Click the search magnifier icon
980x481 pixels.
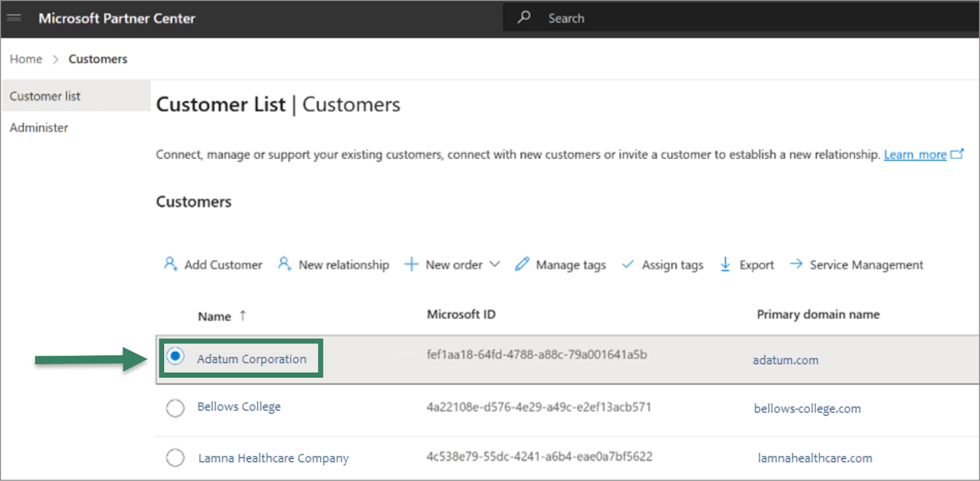coord(524,17)
